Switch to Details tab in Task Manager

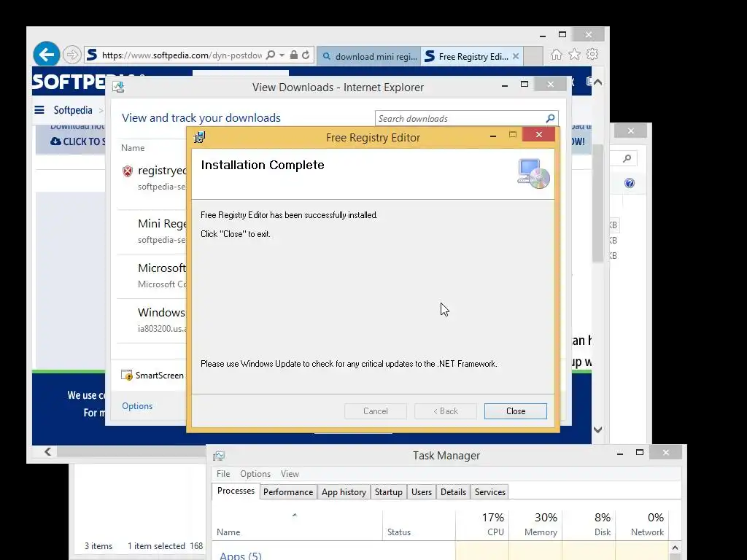[453, 492]
